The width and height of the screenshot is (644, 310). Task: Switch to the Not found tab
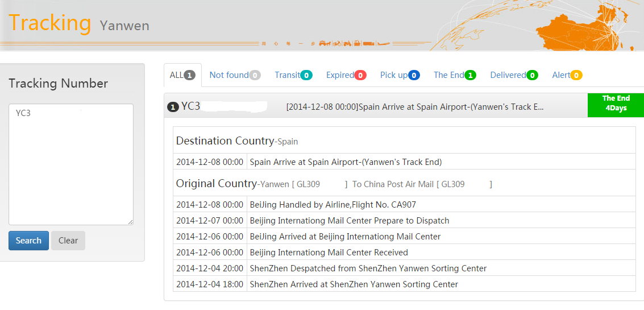(x=235, y=75)
